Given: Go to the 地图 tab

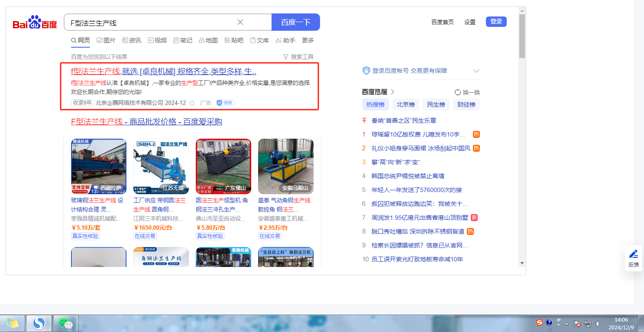Looking at the screenshot, I should pyautogui.click(x=208, y=40).
